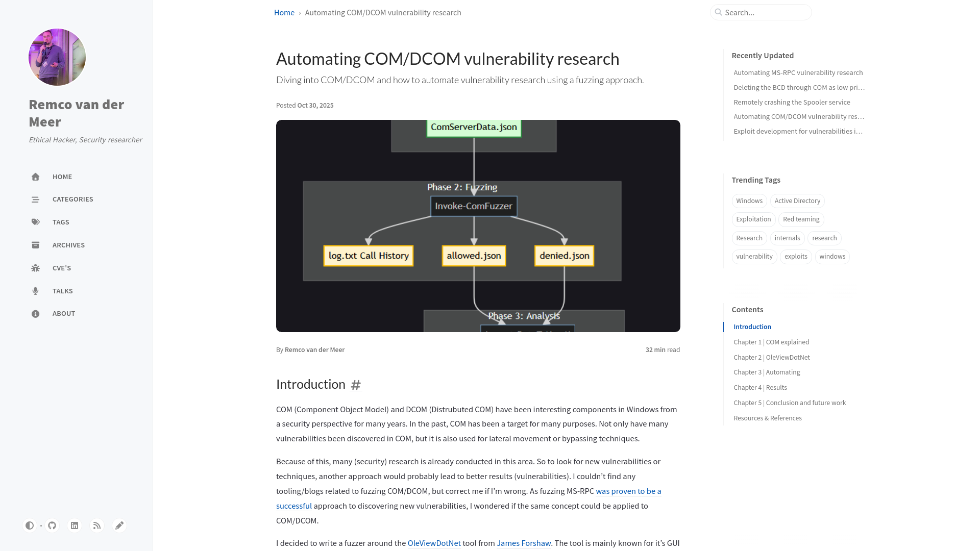Jump to Chapter 4 | Results in Contents
980x551 pixels.
[x=760, y=387]
